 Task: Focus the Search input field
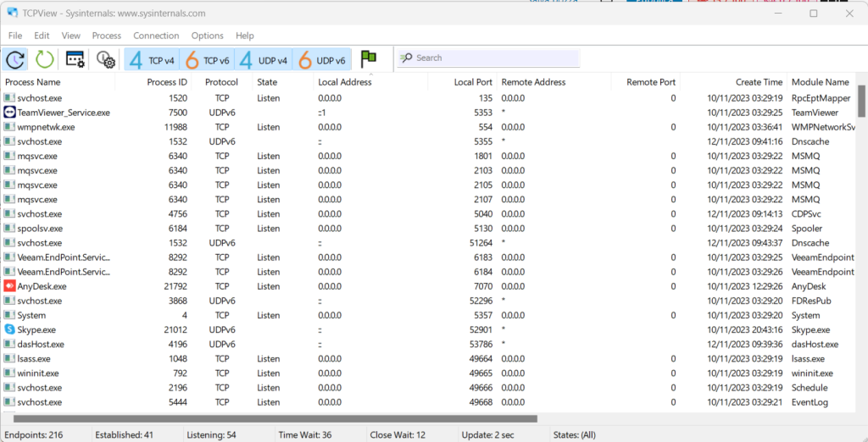click(488, 58)
